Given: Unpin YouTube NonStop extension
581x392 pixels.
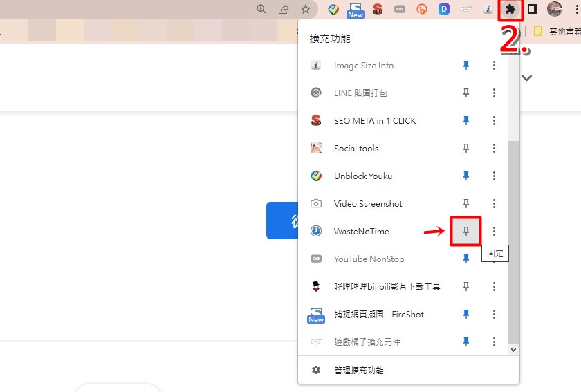Looking at the screenshot, I should (x=466, y=259).
